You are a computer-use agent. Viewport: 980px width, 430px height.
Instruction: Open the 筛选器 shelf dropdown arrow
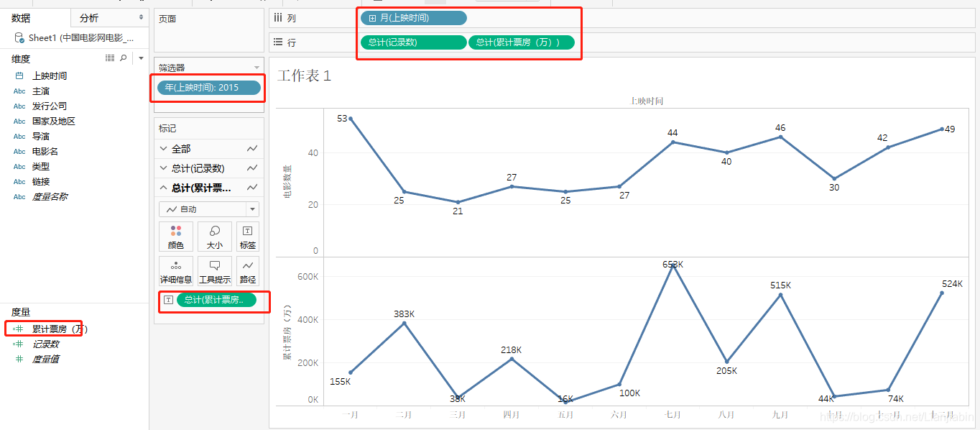click(x=256, y=68)
